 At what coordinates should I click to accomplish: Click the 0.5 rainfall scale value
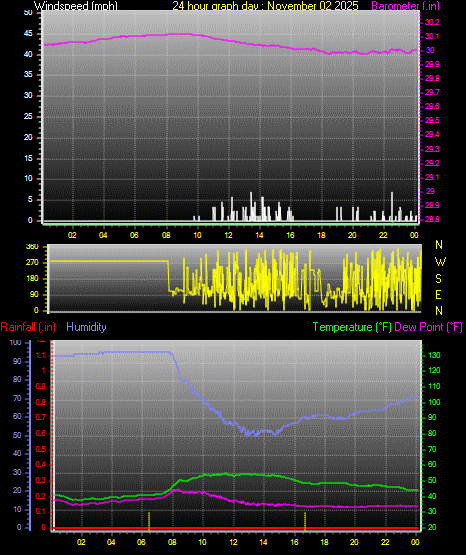(41, 450)
